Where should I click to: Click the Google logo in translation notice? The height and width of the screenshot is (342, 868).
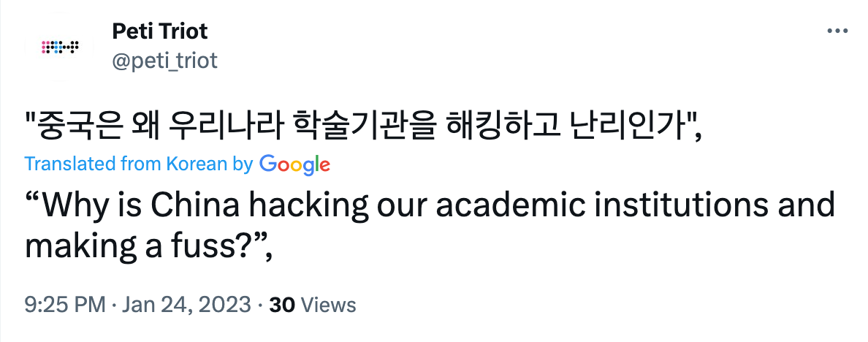(x=294, y=165)
